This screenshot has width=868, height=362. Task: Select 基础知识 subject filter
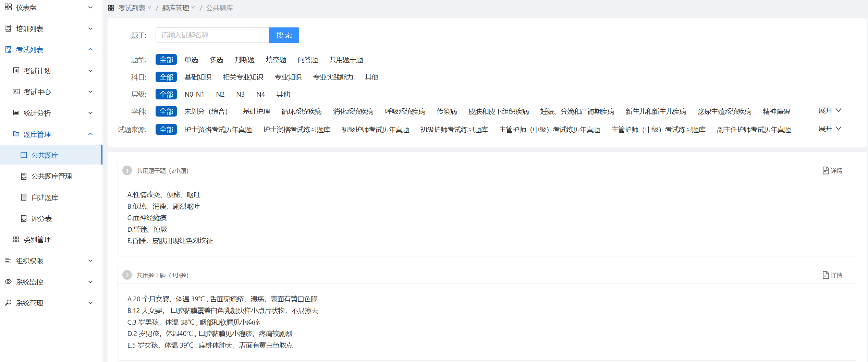[198, 77]
